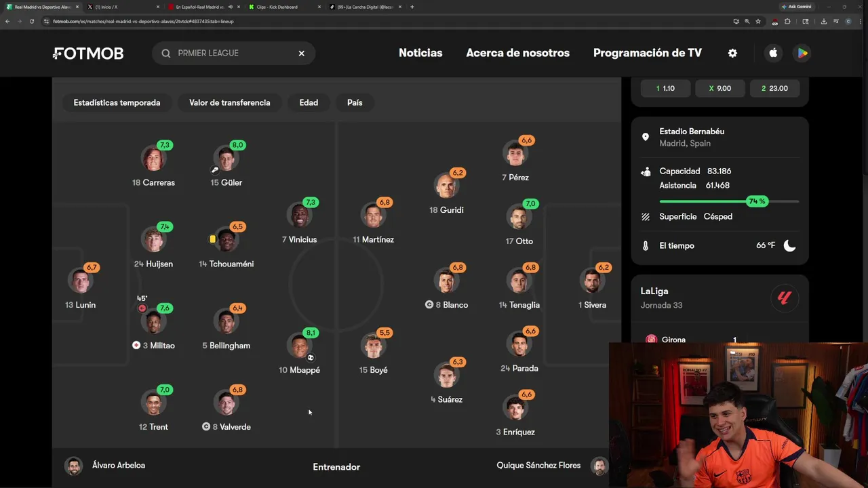Click the browser address bar URL
Image resolution: width=868 pixels, height=488 pixels.
pyautogui.click(x=143, y=21)
